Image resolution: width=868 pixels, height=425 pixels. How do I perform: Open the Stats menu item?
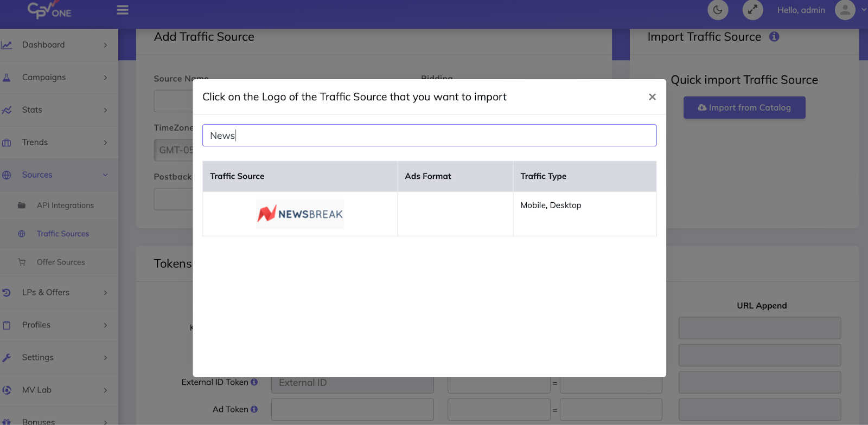click(59, 110)
